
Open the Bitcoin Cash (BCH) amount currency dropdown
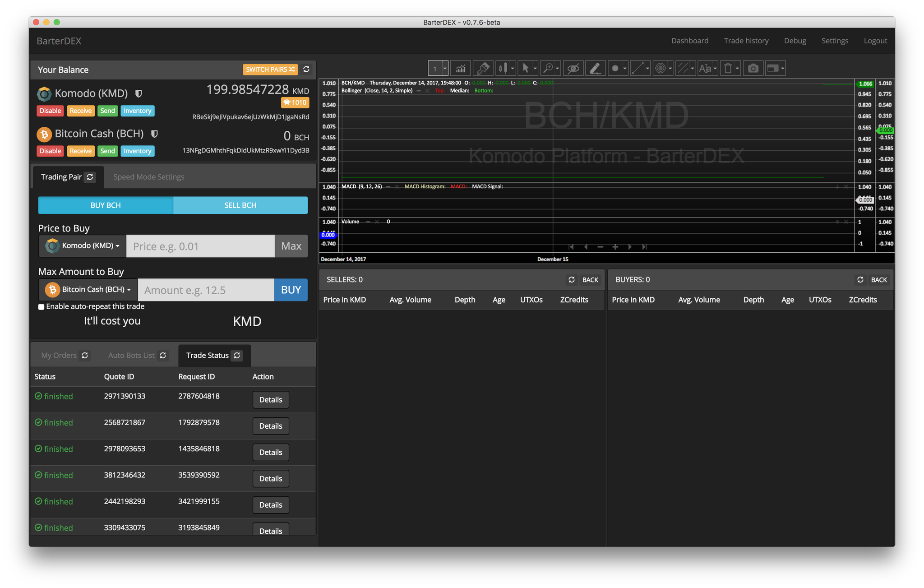88,290
